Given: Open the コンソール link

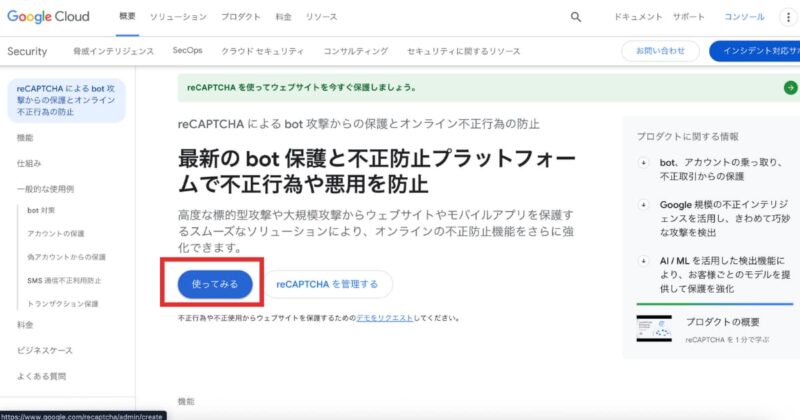Looking at the screenshot, I should coord(744,17).
